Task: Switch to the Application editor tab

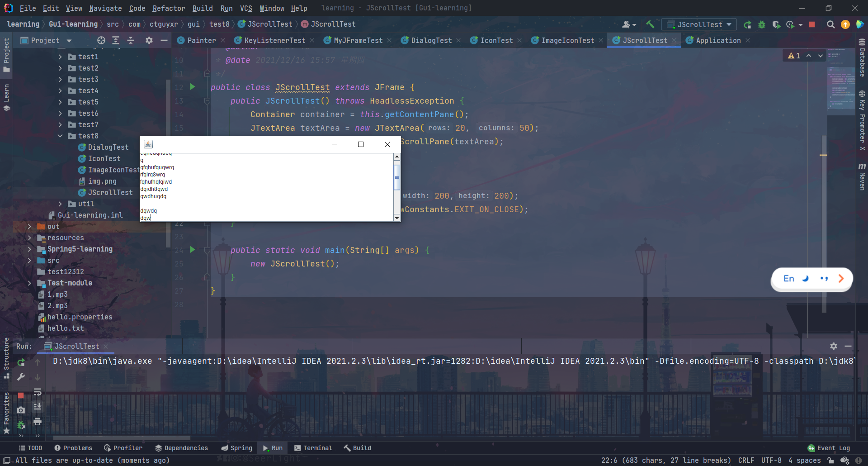Action: point(718,40)
